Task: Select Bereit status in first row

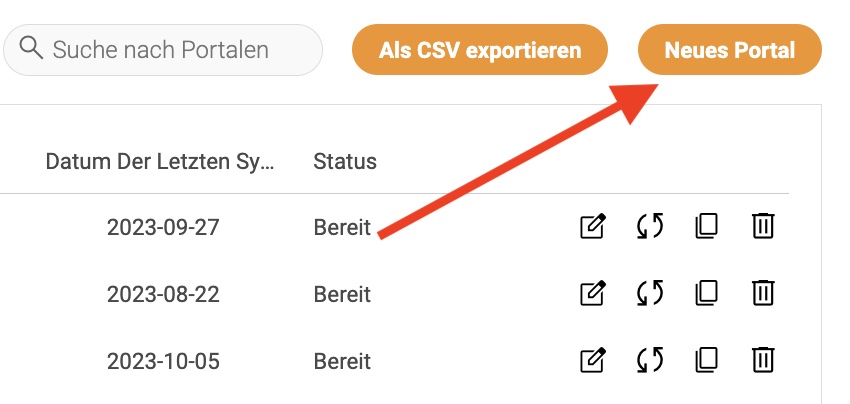Action: pos(342,227)
